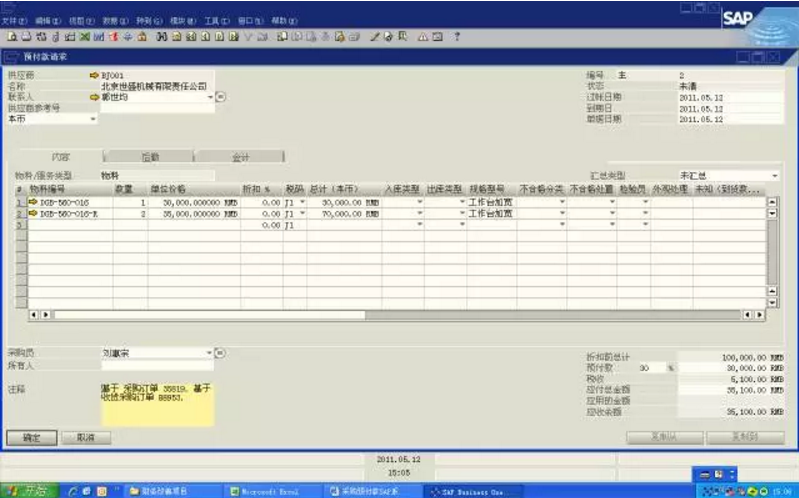
Task: Go to the Previous Record
Action: point(205,37)
